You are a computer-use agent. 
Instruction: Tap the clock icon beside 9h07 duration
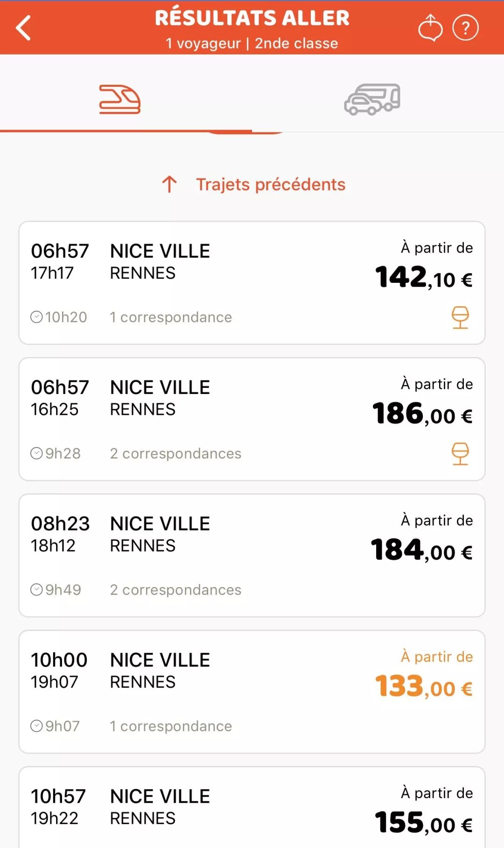(x=36, y=726)
